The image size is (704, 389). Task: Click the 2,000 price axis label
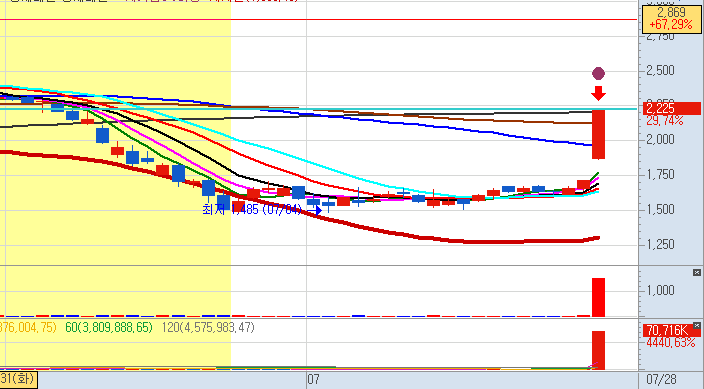click(660, 140)
